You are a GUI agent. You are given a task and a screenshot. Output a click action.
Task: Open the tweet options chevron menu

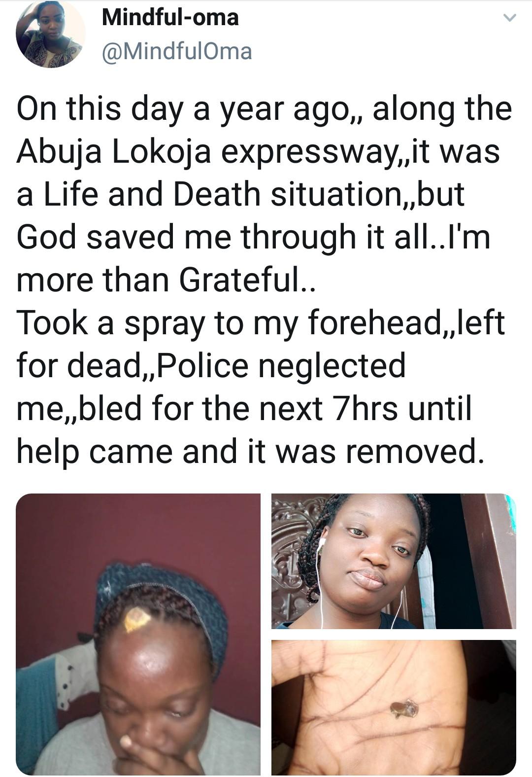[509, 19]
